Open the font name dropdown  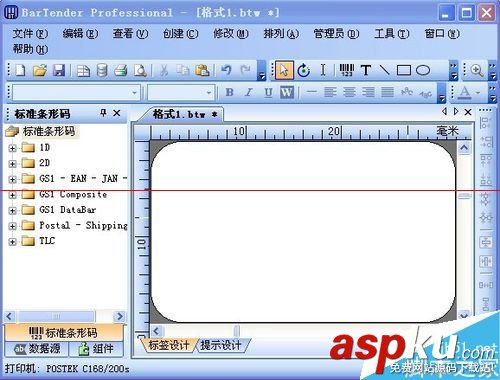134,93
